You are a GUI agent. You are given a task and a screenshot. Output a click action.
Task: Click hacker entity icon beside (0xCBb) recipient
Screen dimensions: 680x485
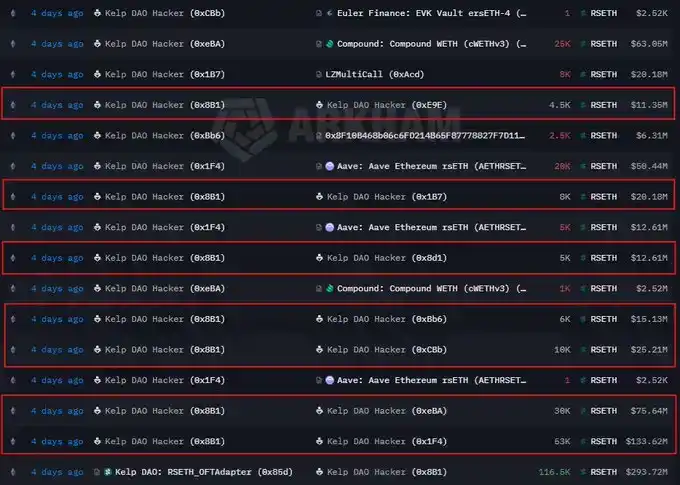[320, 350]
